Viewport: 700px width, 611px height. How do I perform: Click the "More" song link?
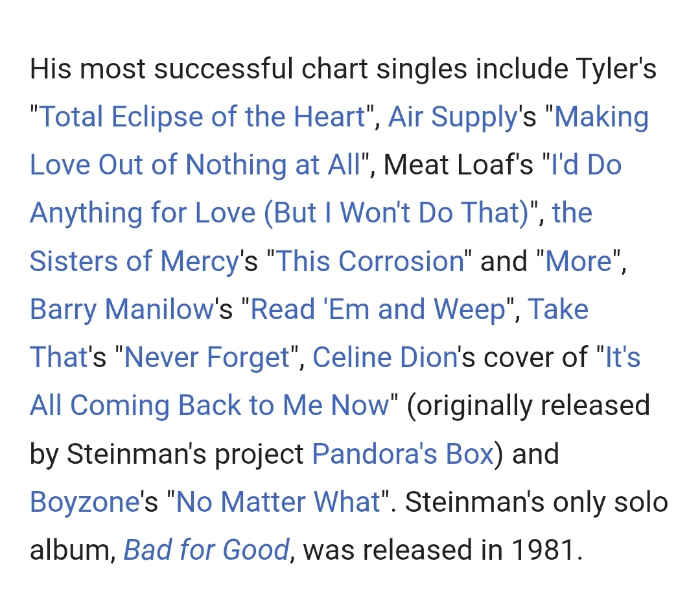(x=579, y=261)
